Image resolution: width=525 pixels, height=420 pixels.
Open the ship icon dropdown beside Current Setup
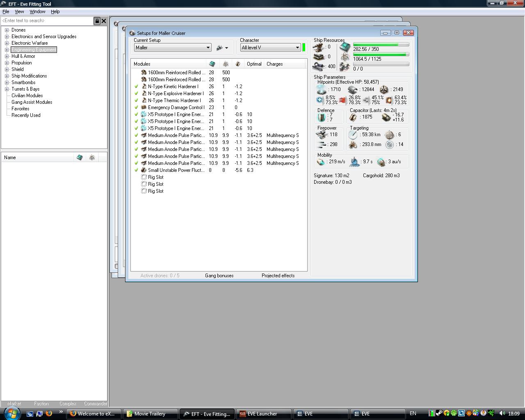(222, 48)
